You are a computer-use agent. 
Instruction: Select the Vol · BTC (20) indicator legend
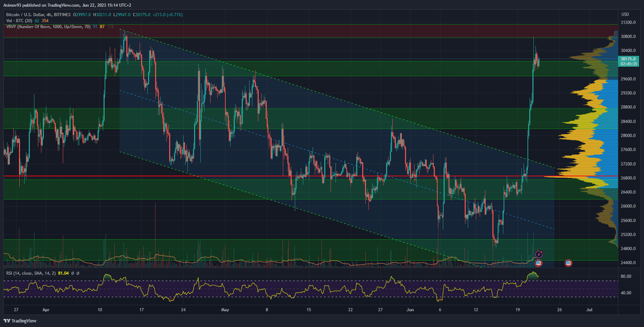point(19,21)
